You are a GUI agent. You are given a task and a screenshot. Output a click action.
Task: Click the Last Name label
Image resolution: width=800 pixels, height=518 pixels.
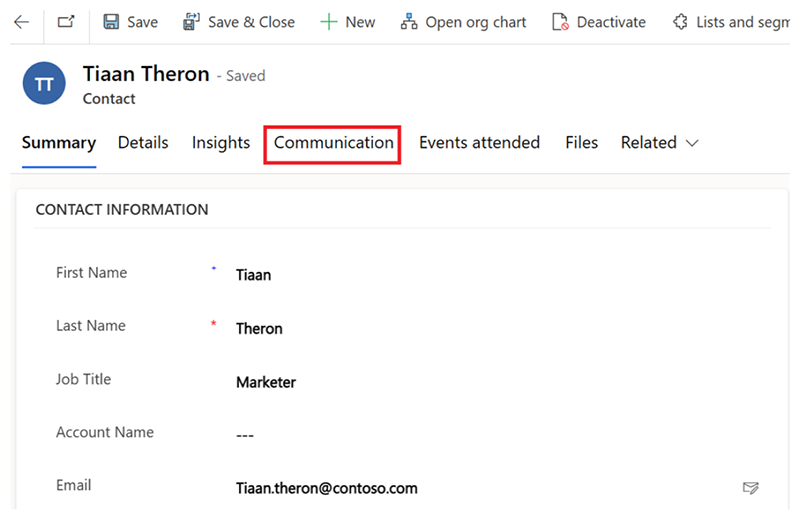point(91,326)
